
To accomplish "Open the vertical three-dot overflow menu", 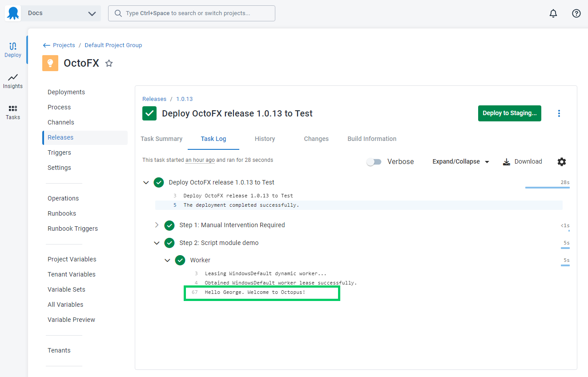I will pyautogui.click(x=559, y=113).
